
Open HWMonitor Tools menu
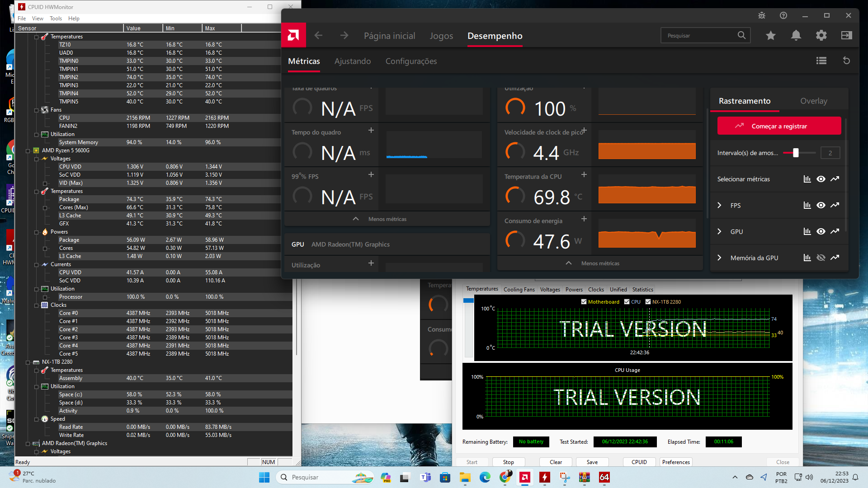[56, 19]
